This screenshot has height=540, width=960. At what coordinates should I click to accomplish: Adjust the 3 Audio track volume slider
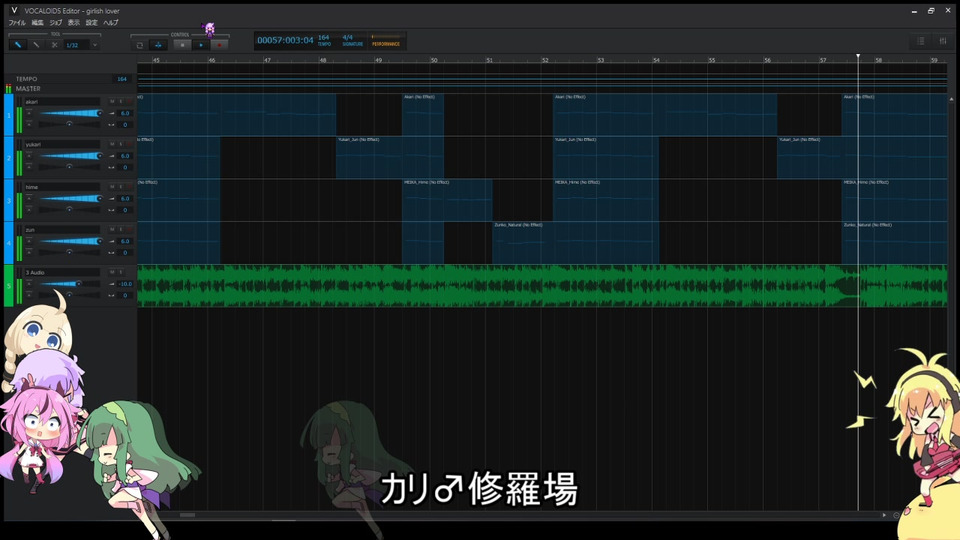click(x=69, y=283)
